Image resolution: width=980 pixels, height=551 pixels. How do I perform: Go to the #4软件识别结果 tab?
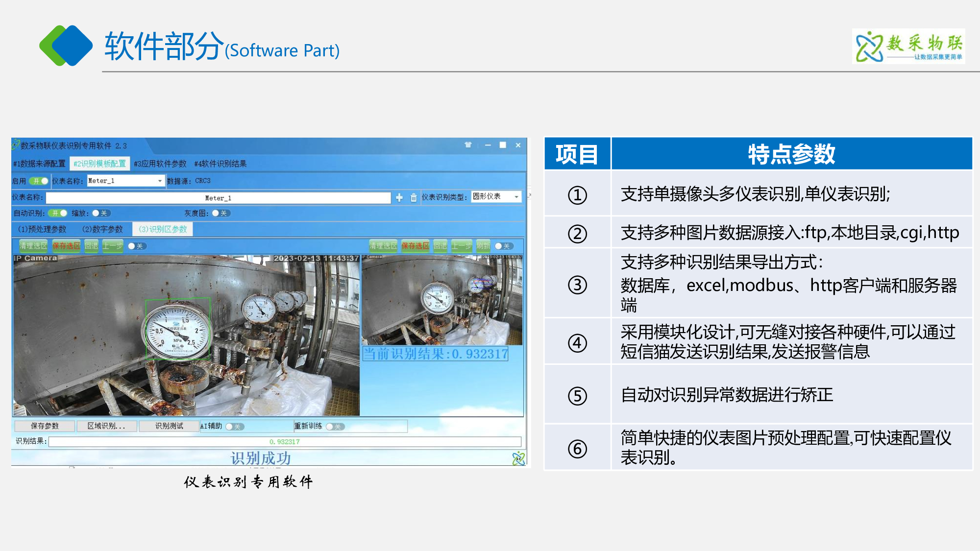point(220,164)
